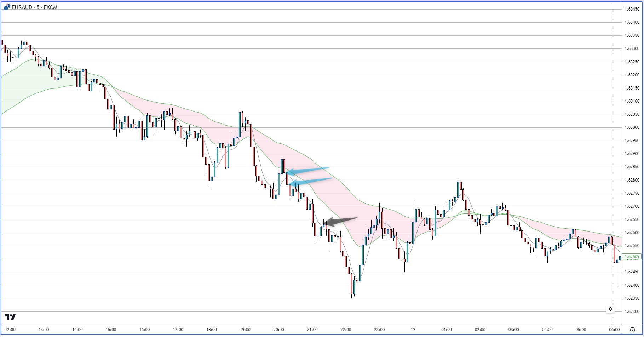Viewport: 644px width, 337px height.
Task: Click the 04:00 time axis label
Action: [x=547, y=330]
